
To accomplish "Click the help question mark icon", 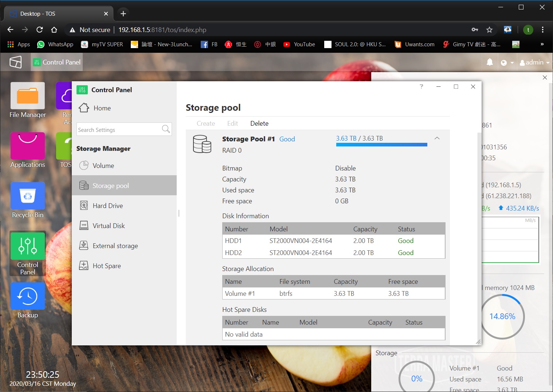I will [421, 87].
